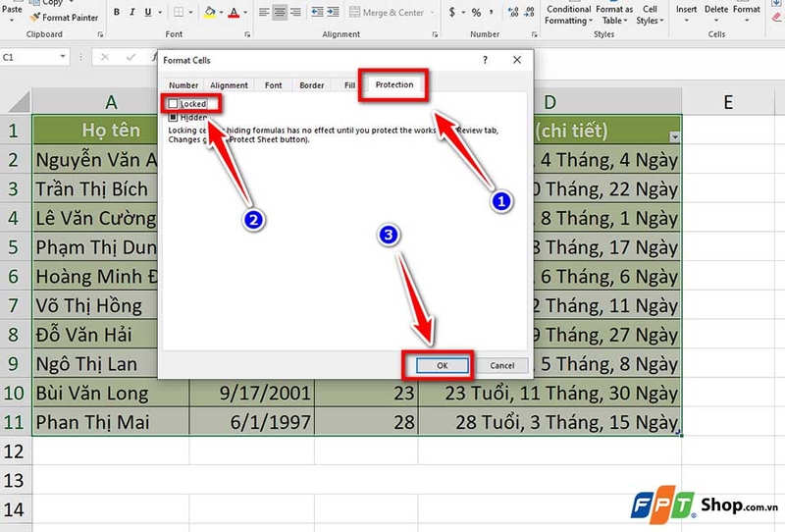The height and width of the screenshot is (532, 785).
Task: Switch to the Font tab
Action: click(274, 85)
